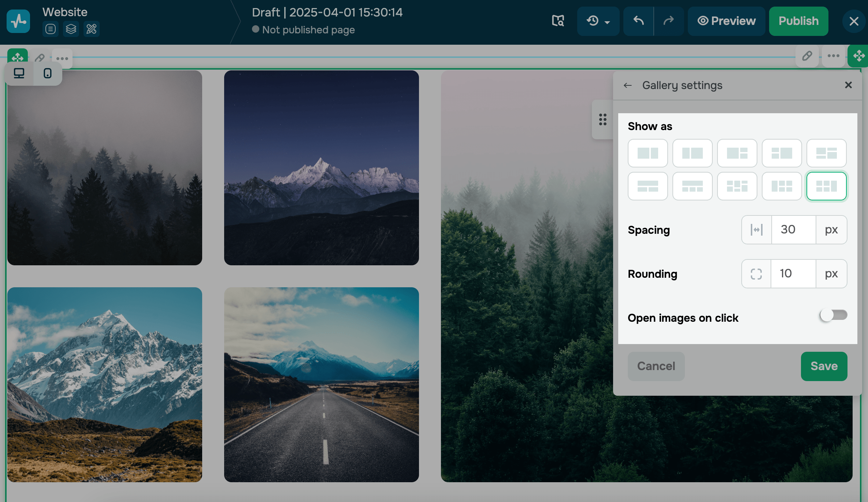Switch to desktop device view
This screenshot has height=502, width=868.
click(x=19, y=74)
